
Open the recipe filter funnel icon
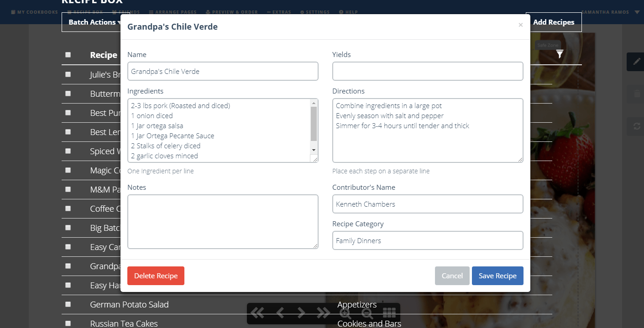(x=560, y=54)
